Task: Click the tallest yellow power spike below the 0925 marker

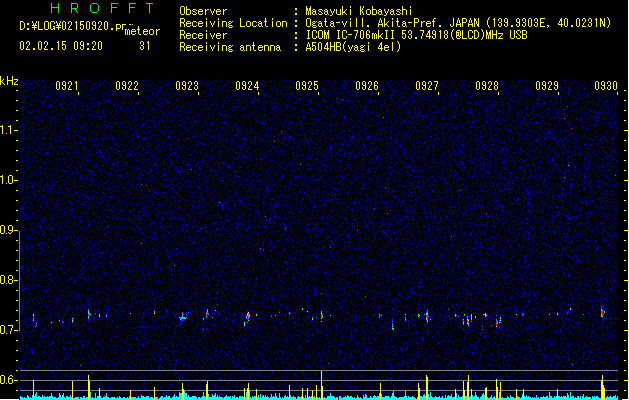Action: [322, 385]
